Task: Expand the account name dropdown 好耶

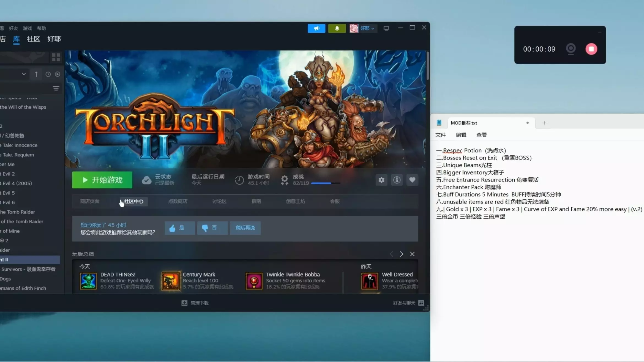Action: pyautogui.click(x=367, y=28)
